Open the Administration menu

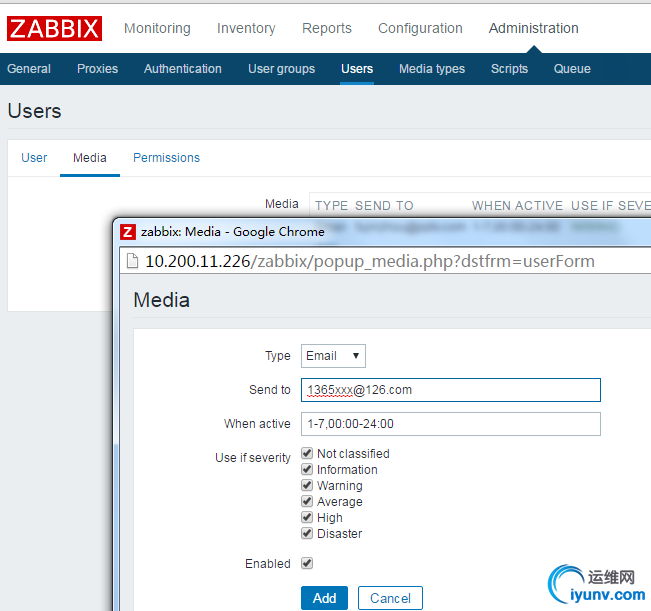tap(534, 28)
